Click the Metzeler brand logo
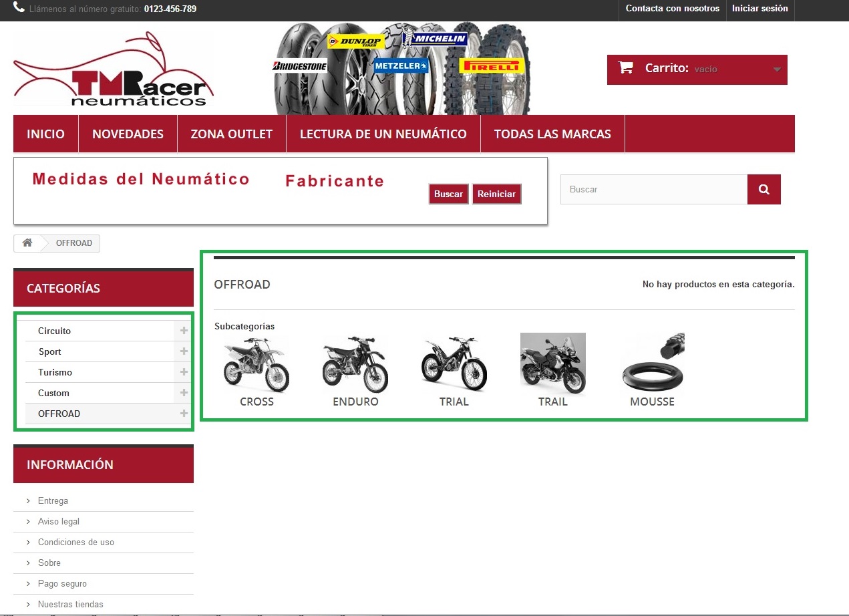The width and height of the screenshot is (849, 616). click(x=401, y=65)
